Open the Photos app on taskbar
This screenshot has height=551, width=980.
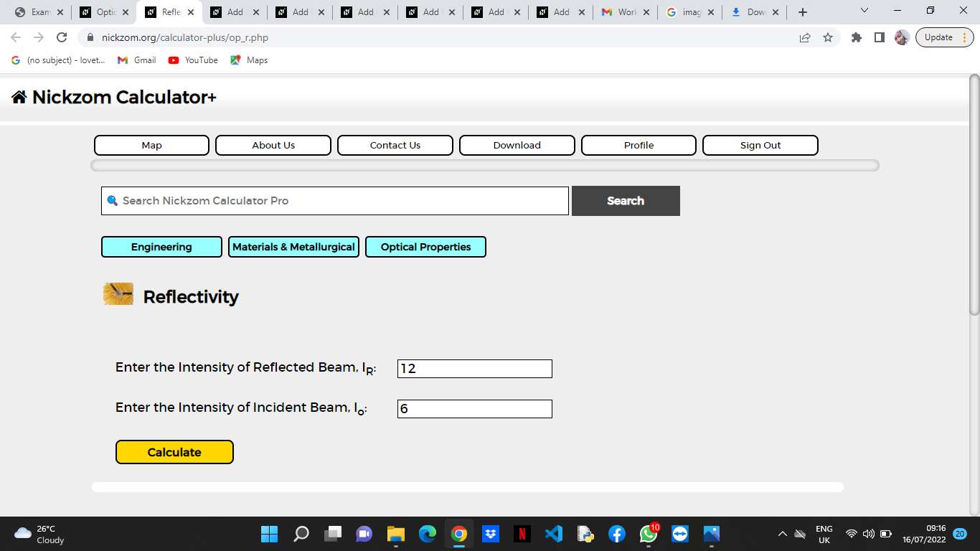(712, 534)
